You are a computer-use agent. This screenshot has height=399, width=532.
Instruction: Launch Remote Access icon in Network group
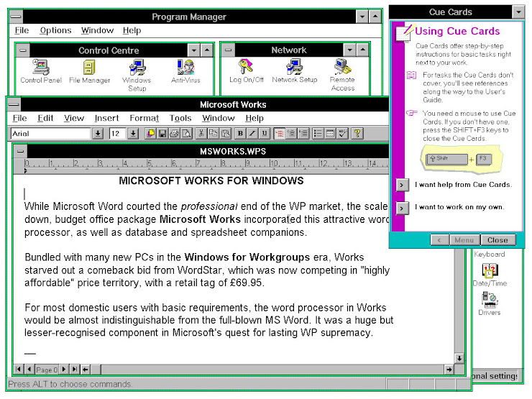click(x=343, y=75)
